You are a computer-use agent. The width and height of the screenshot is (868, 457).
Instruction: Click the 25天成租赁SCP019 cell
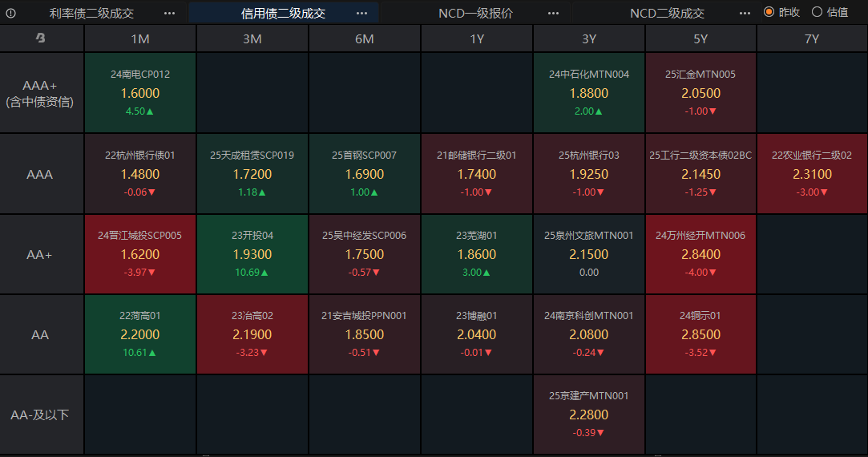(252, 174)
